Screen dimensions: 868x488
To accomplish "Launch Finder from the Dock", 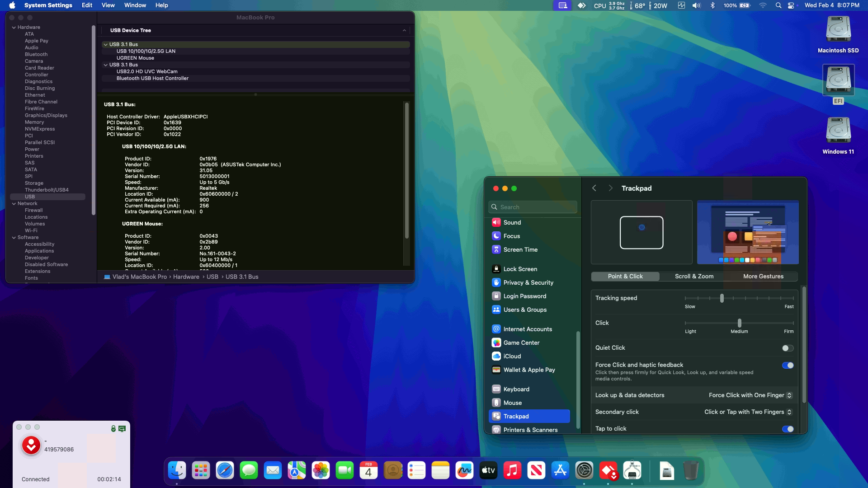I will [177, 470].
